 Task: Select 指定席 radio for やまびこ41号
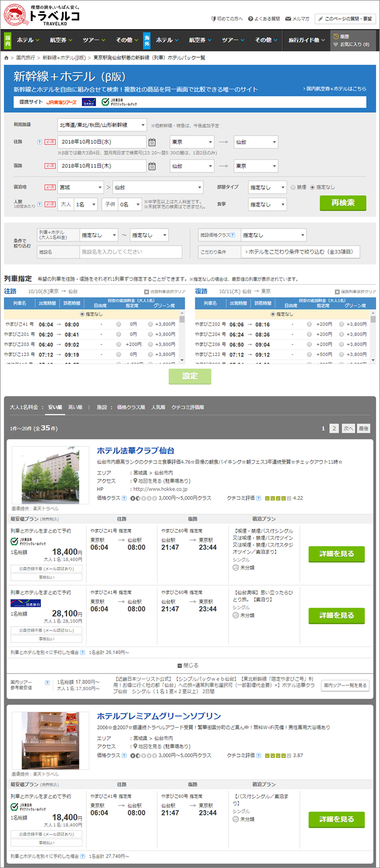tap(119, 324)
